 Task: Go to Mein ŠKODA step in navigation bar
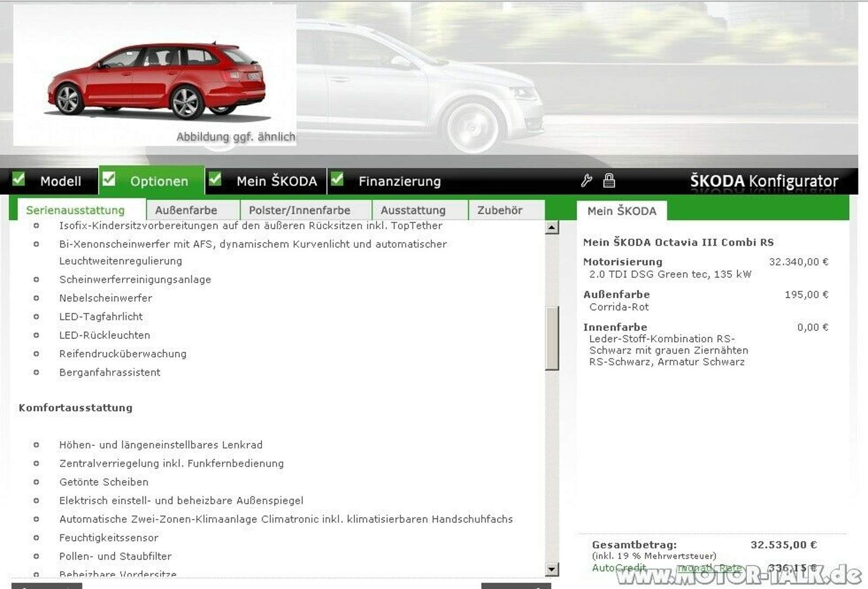[x=277, y=181]
